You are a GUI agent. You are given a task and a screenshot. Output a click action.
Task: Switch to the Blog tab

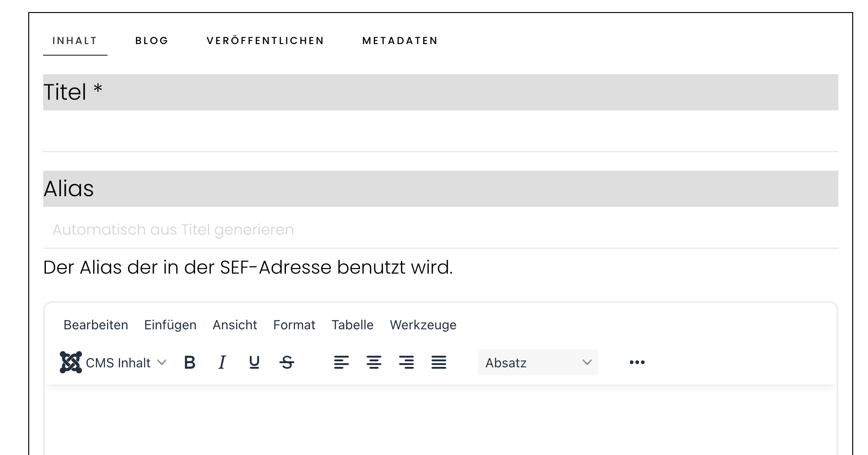point(152,41)
